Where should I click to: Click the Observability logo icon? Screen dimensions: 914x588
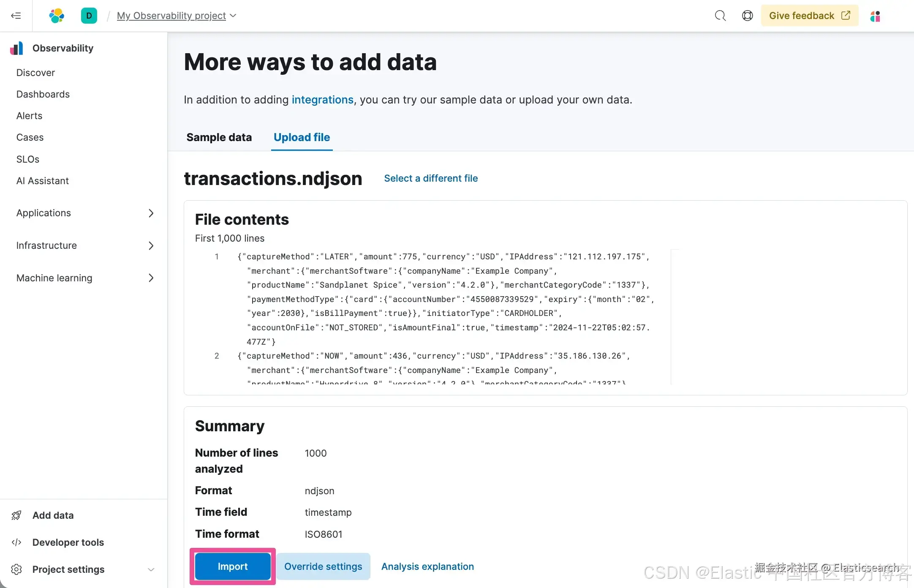pyautogui.click(x=17, y=48)
